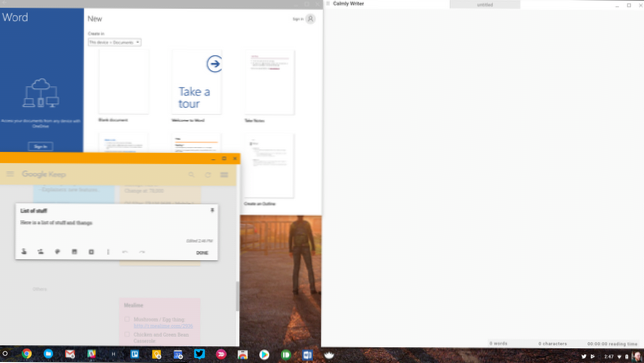Viewport: 644px width, 363px height.
Task: Click the remind me icon in note
Action: click(x=24, y=252)
